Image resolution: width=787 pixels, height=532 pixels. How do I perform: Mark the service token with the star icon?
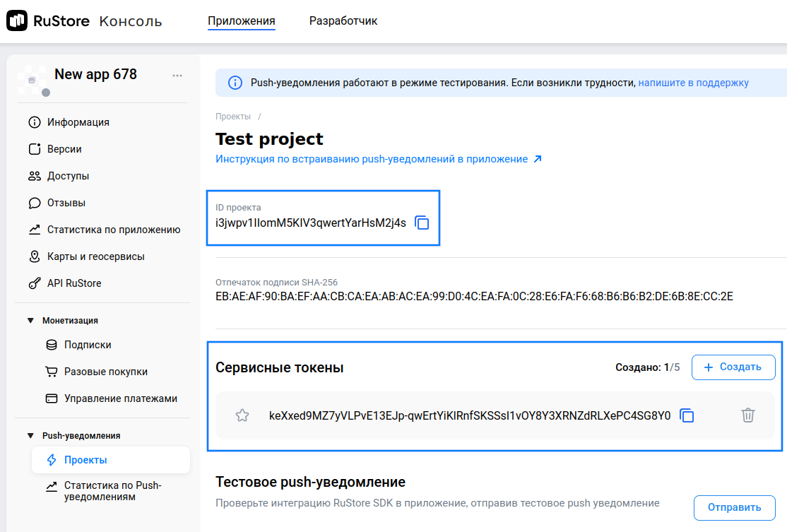(x=242, y=415)
